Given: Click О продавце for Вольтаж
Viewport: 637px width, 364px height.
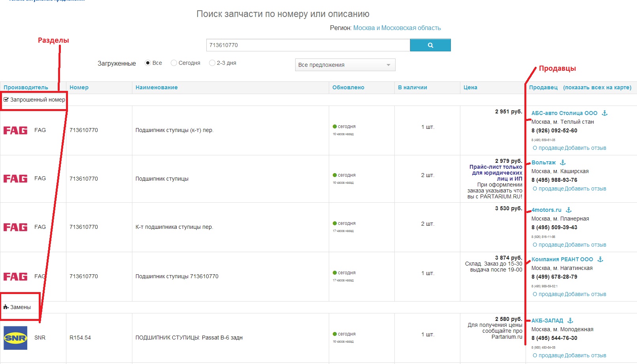Looking at the screenshot, I should click(548, 189).
